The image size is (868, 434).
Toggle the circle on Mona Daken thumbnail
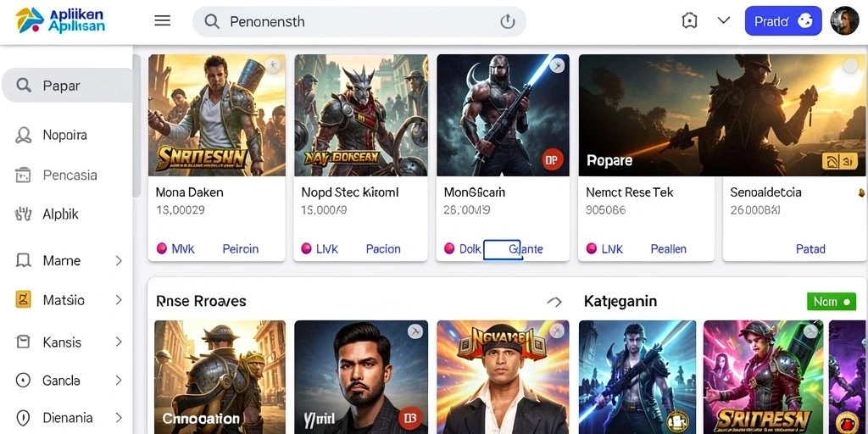[272, 66]
